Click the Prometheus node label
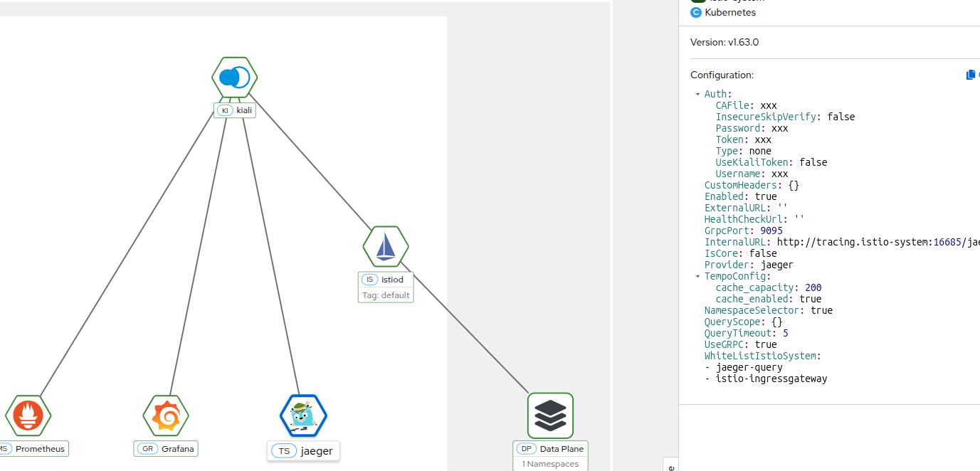 coord(33,449)
